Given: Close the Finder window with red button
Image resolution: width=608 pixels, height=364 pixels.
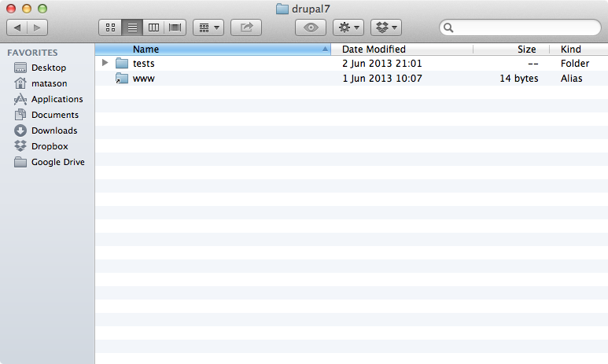Looking at the screenshot, I should 11,9.
